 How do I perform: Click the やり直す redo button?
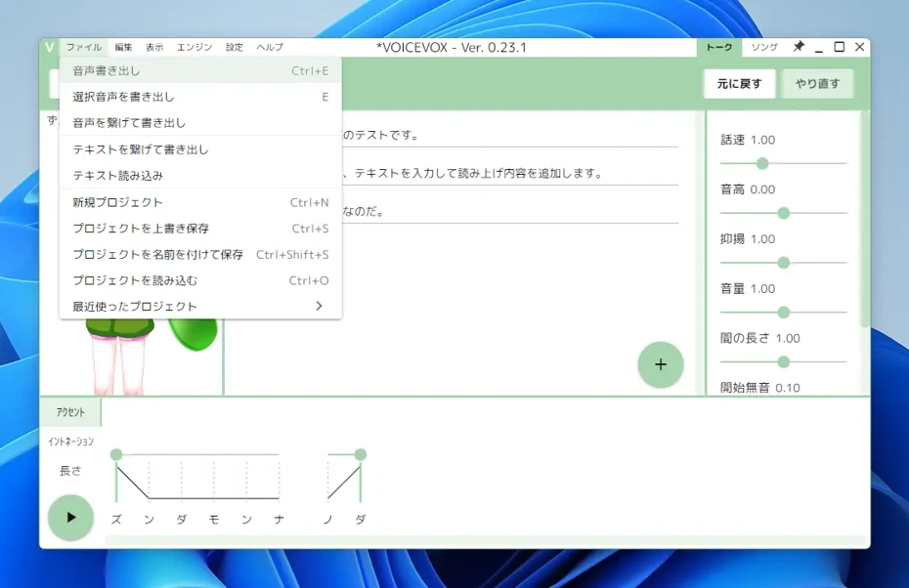click(817, 84)
